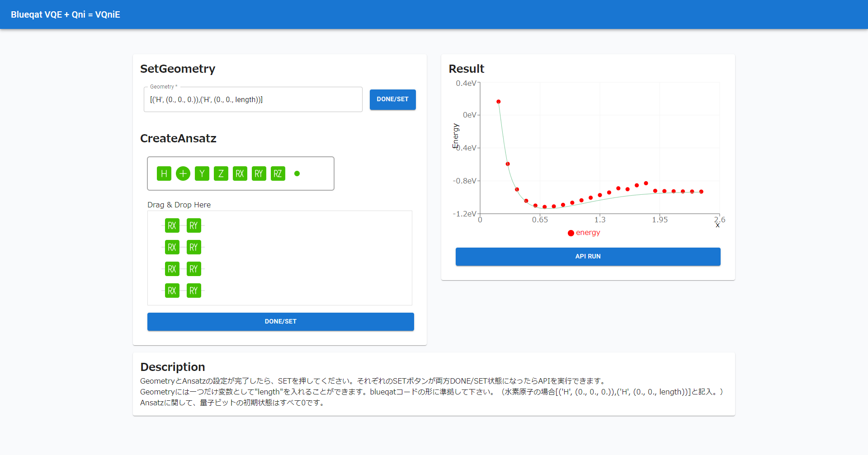Select the Y gate in the palette
This screenshot has width=868, height=455.
click(202, 174)
